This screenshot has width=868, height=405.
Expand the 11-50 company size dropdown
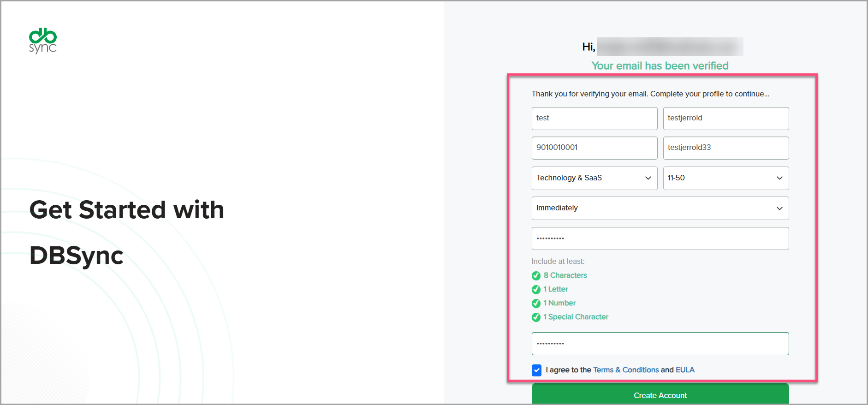click(x=725, y=178)
